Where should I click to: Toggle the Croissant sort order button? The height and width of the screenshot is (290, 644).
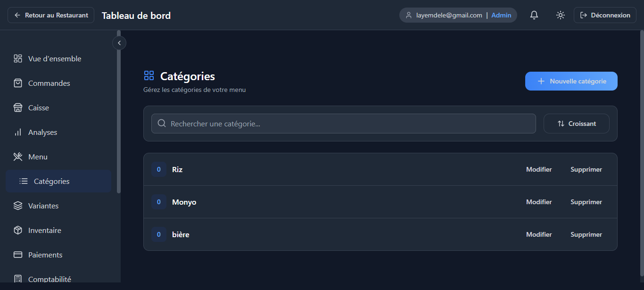(x=577, y=124)
